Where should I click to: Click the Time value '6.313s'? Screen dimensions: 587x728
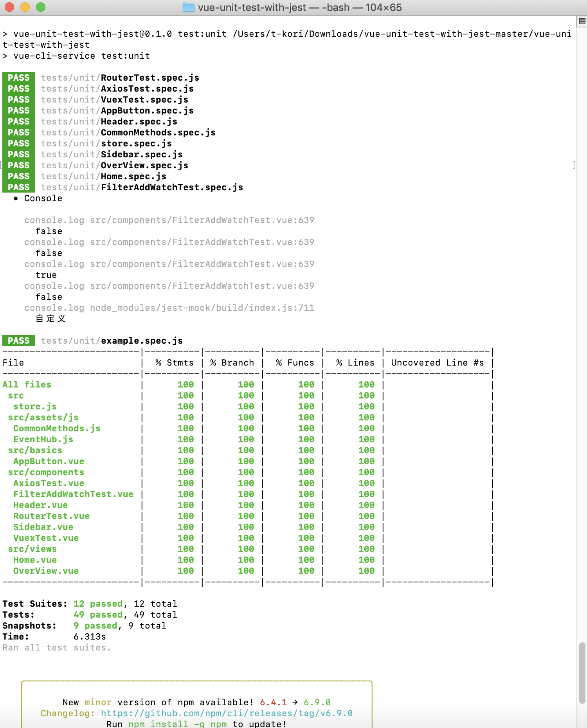click(90, 636)
